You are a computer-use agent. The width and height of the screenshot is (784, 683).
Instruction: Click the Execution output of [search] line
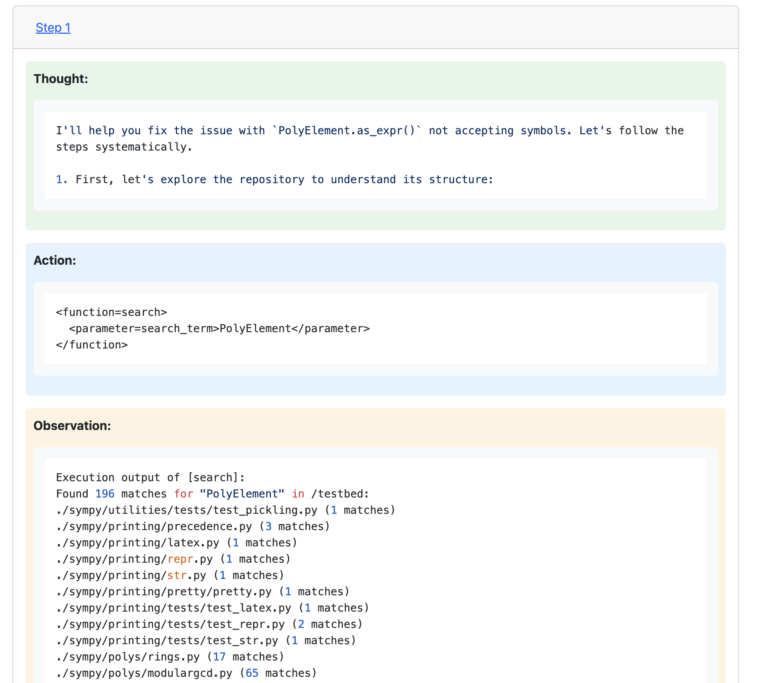151,478
